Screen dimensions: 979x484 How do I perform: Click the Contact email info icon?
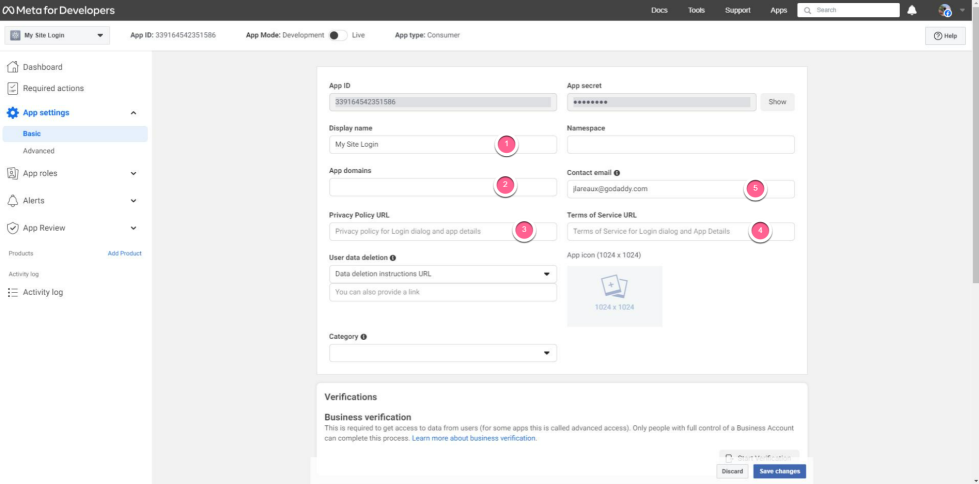point(617,173)
